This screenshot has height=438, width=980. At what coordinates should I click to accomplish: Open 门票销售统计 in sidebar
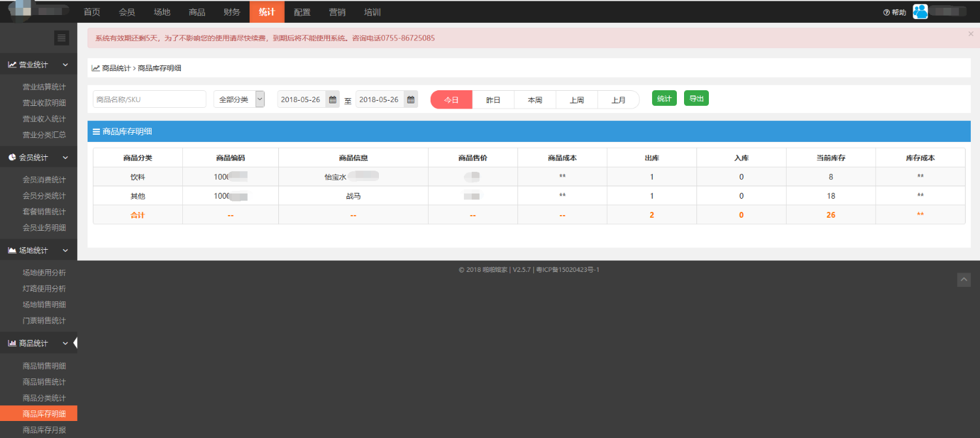44,320
